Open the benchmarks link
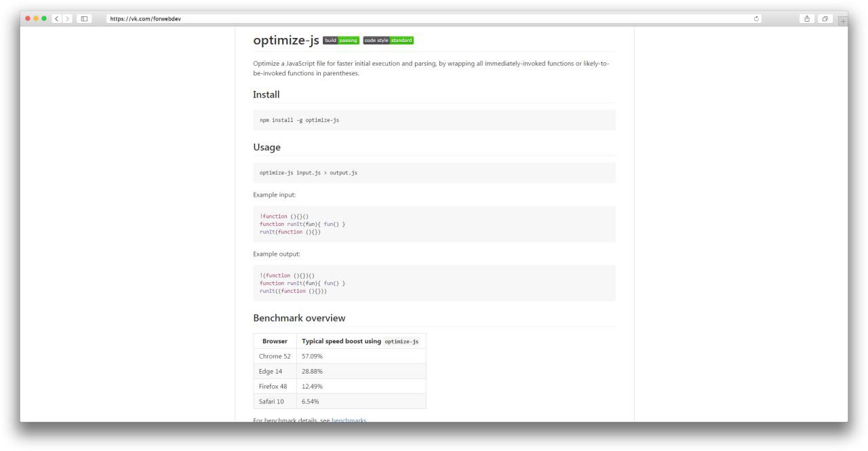The image size is (868, 451). 349,420
